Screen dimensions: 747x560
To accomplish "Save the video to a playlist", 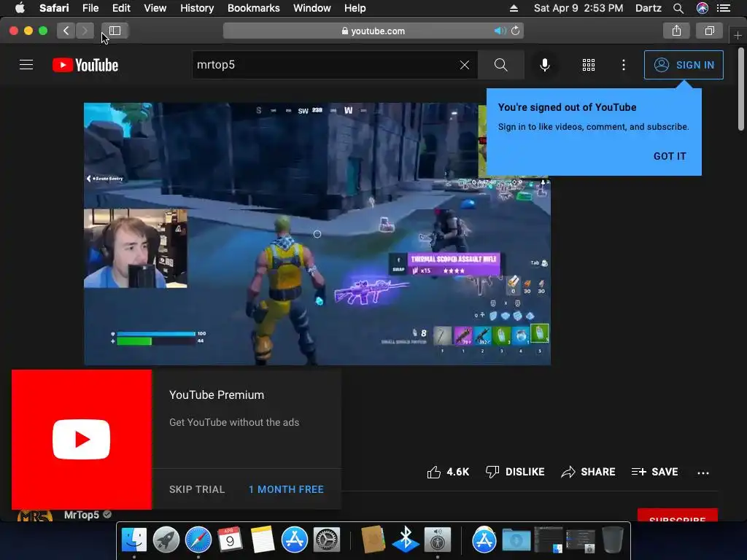I will 654,472.
